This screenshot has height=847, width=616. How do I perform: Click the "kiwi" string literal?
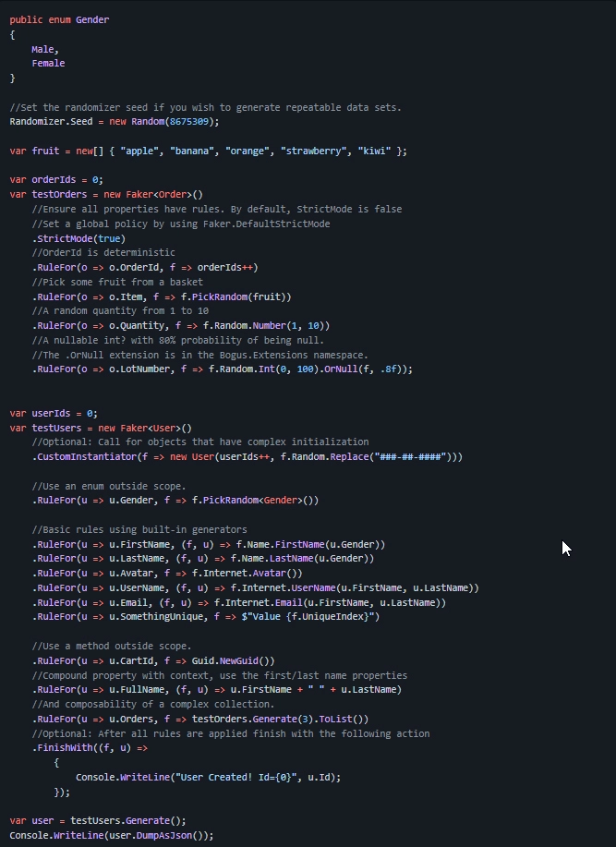pyautogui.click(x=376, y=151)
